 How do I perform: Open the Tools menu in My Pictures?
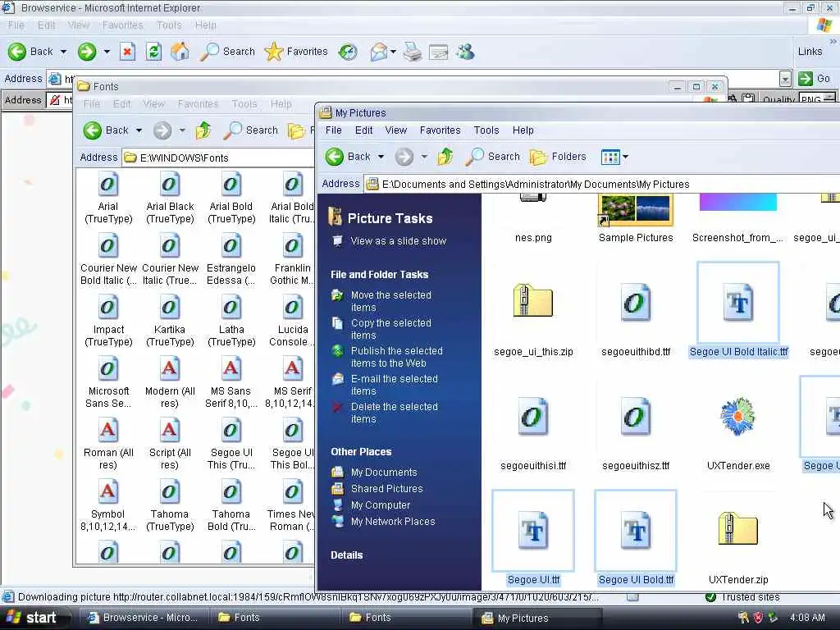click(486, 130)
